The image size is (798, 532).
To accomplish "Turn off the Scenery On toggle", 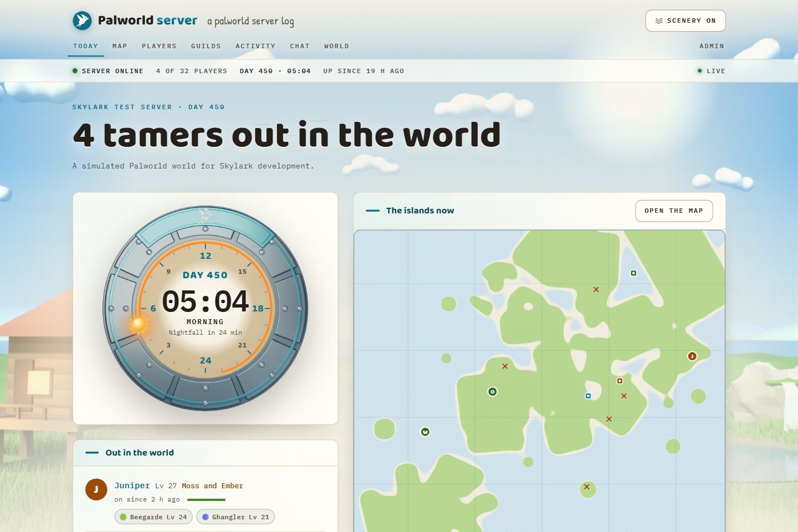I will point(686,21).
